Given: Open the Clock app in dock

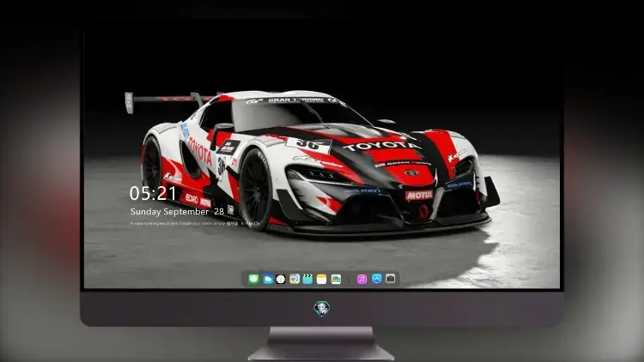Looking at the screenshot, I should pos(281,279).
